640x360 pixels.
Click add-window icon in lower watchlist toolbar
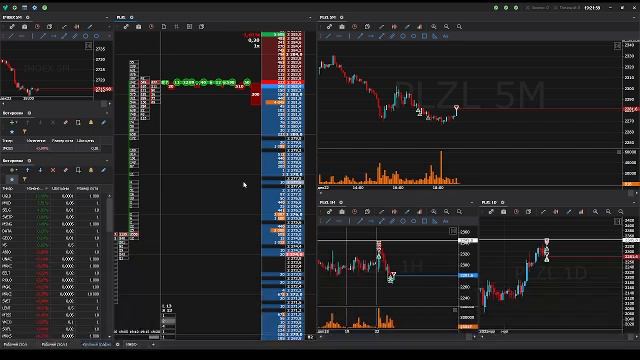78,170
